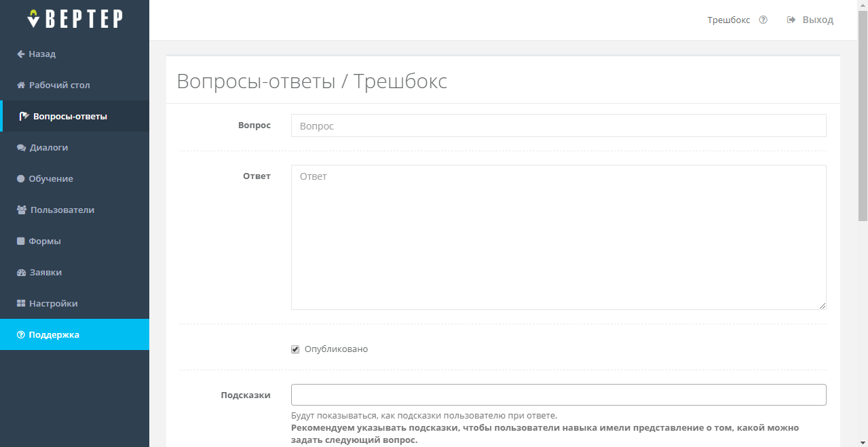868x447 pixels.
Task: Open the Заявки section
Action: (x=75, y=272)
